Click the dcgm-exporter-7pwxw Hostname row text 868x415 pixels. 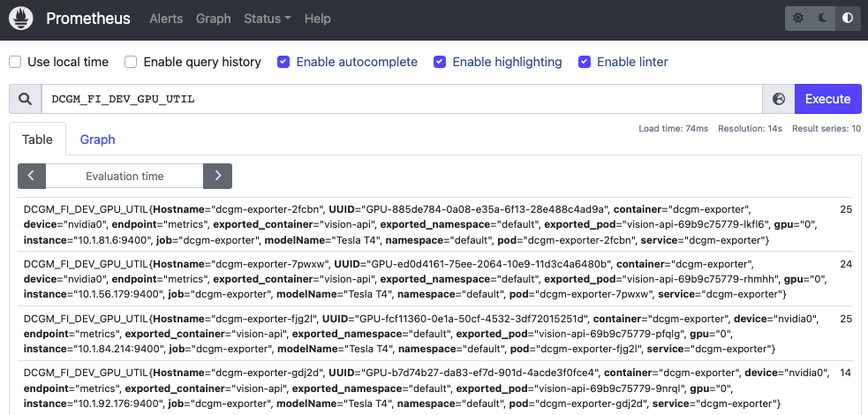coord(242,264)
